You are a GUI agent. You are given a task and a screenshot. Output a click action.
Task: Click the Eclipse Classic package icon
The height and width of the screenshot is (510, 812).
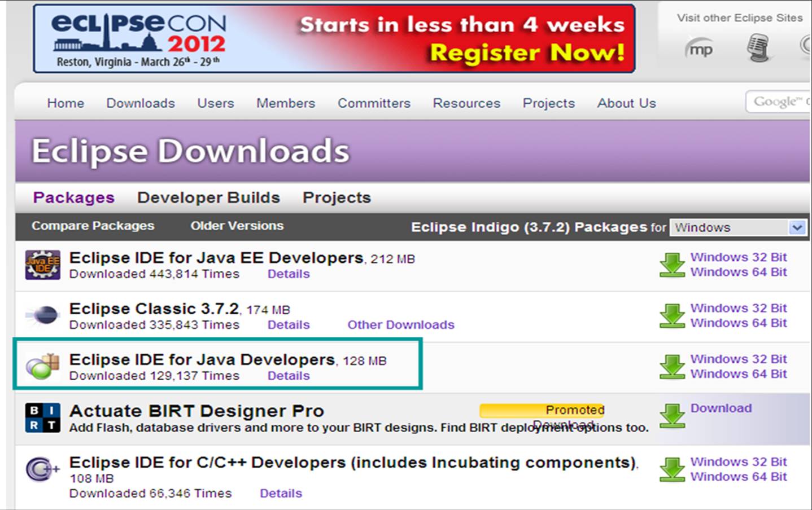click(x=43, y=315)
